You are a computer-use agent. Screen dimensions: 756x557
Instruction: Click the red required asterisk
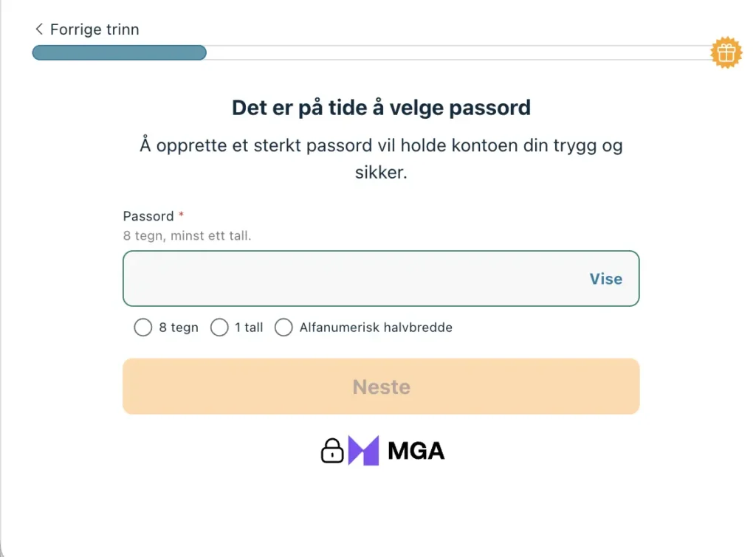182,215
